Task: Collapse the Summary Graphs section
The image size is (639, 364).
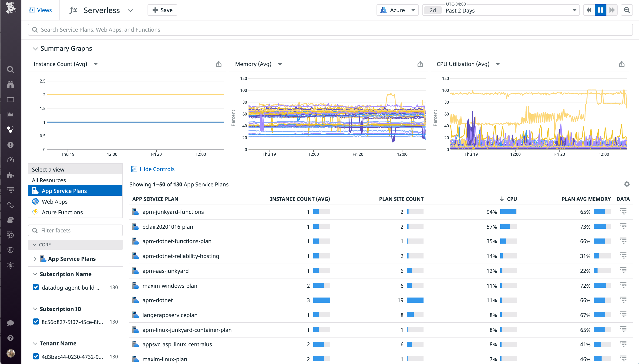Action: click(36, 49)
